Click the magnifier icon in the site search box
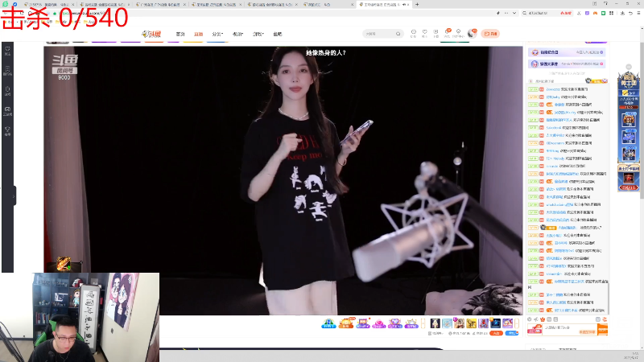The image size is (644, 362). (x=398, y=34)
